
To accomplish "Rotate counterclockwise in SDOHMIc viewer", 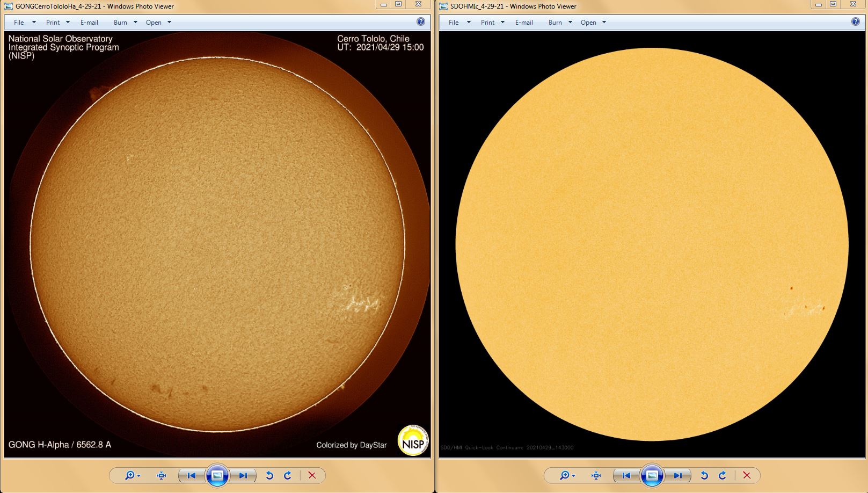I will click(704, 475).
